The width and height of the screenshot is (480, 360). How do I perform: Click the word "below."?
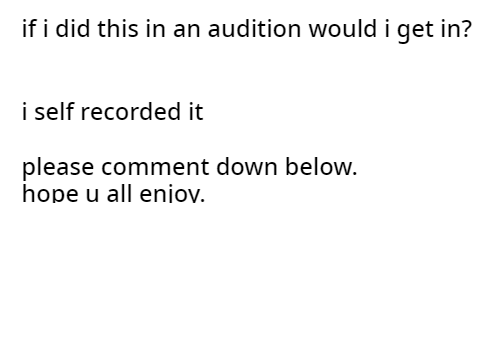(321, 166)
